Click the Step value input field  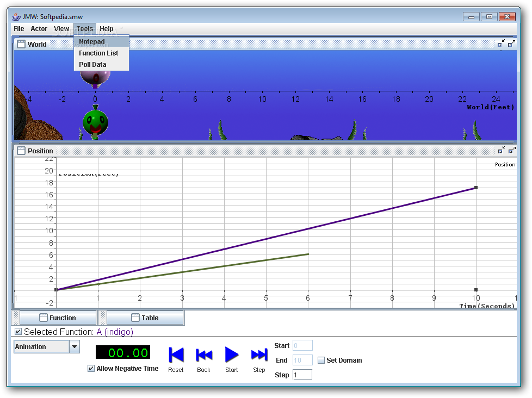(302, 375)
